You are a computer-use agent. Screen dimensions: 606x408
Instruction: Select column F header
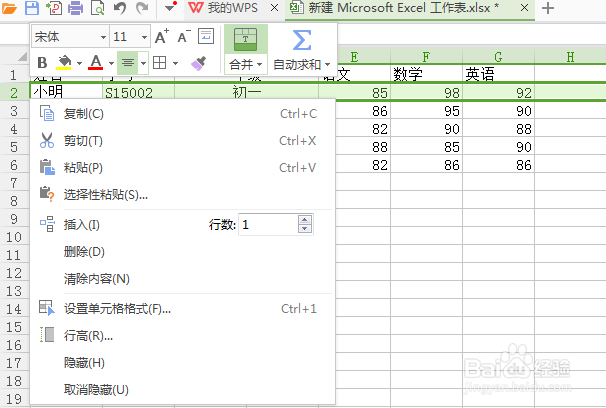(426, 57)
